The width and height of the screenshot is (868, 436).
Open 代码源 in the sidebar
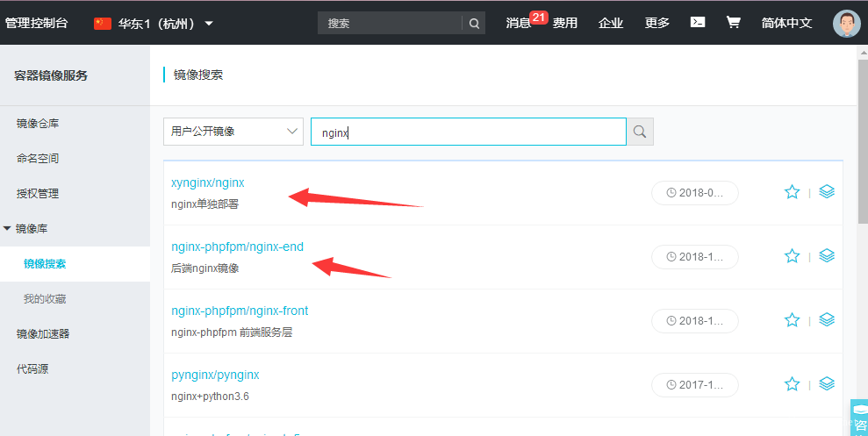click(32, 369)
